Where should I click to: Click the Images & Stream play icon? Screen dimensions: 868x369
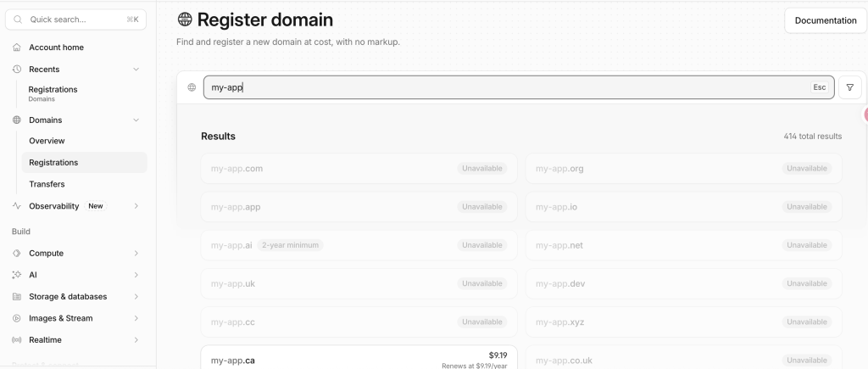17,318
